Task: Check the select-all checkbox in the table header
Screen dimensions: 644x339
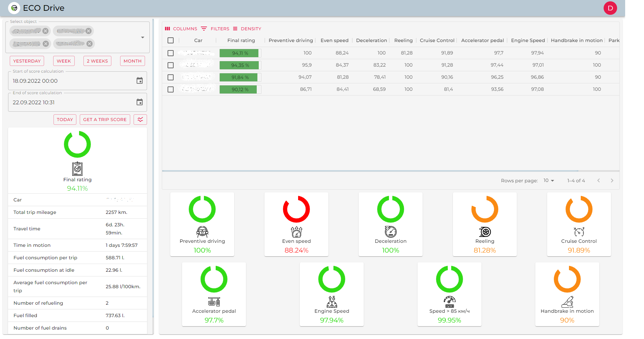Action: pos(171,40)
